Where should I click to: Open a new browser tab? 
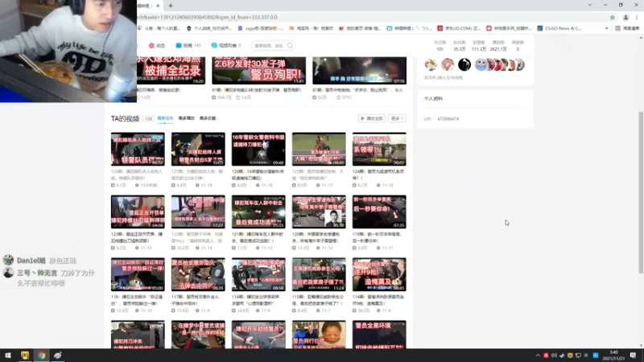click(171, 6)
